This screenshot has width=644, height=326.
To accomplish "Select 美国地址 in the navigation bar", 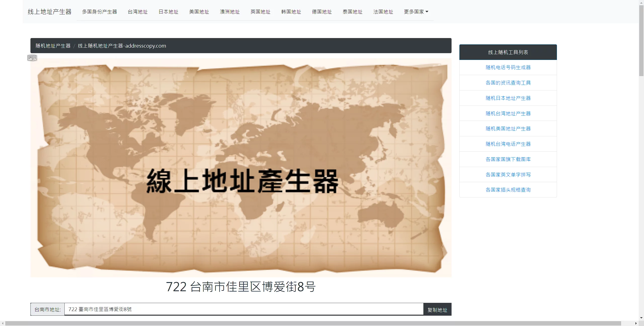I will [199, 12].
